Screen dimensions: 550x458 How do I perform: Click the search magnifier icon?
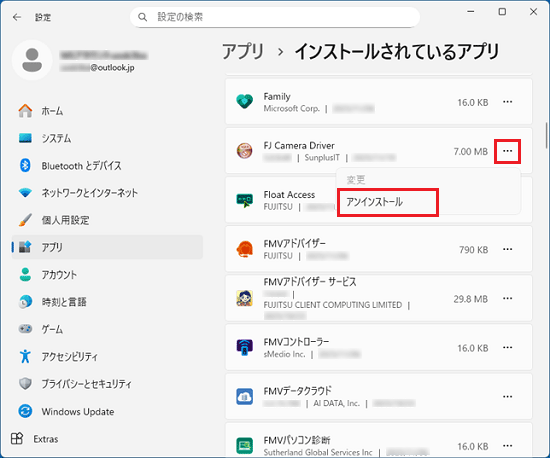(142, 17)
